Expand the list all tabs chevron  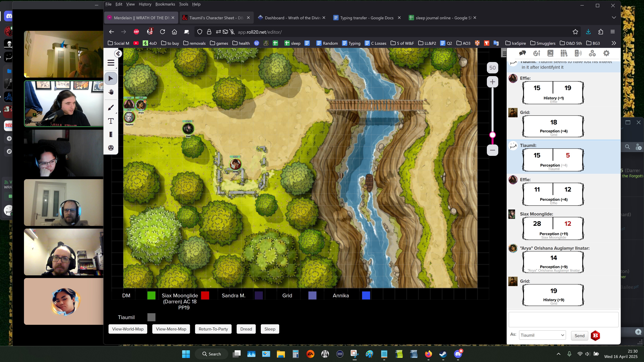[614, 18]
